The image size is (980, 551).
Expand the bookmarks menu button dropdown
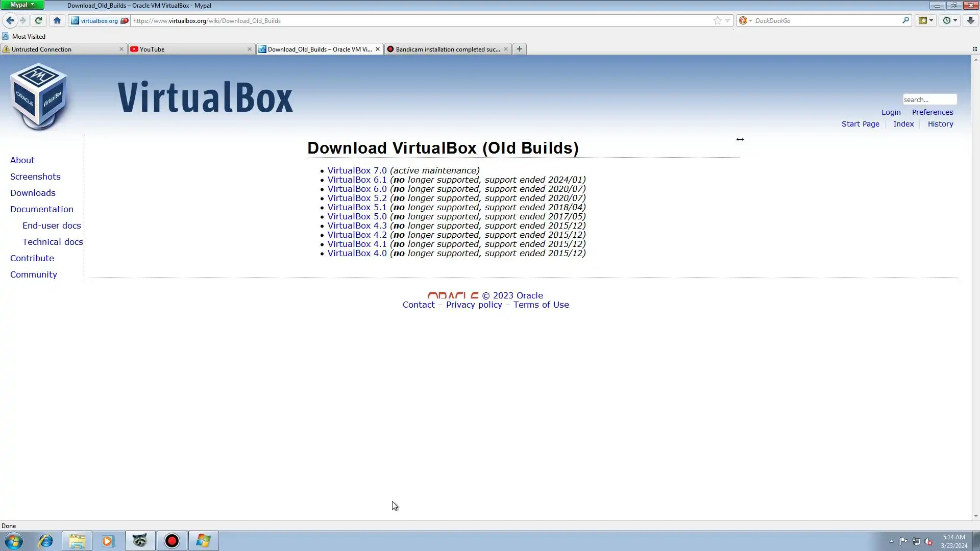932,20
